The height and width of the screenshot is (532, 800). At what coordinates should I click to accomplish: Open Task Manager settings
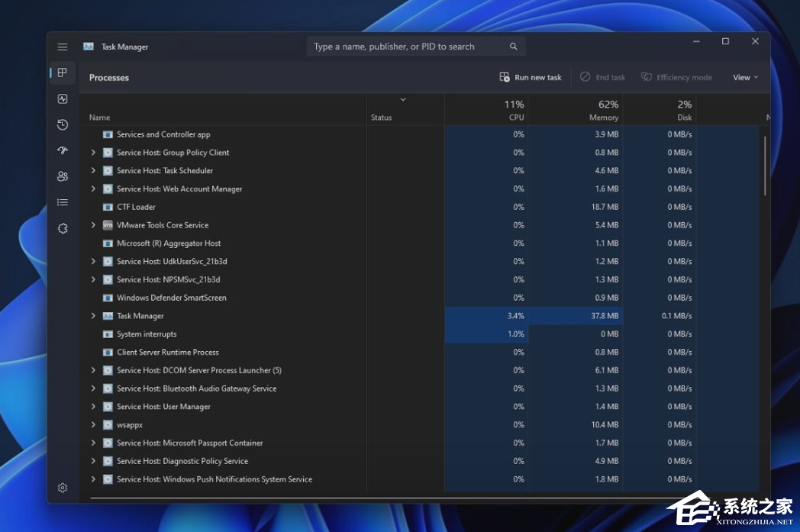(63, 487)
